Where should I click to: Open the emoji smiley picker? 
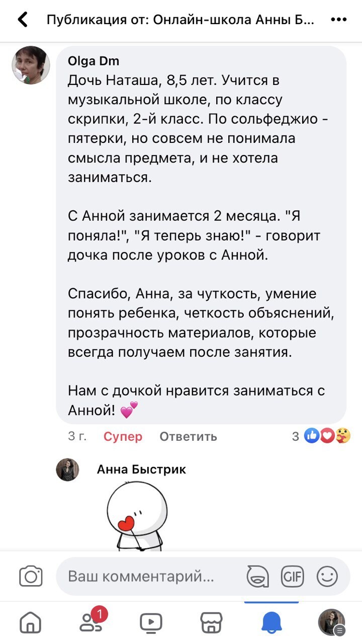327,577
